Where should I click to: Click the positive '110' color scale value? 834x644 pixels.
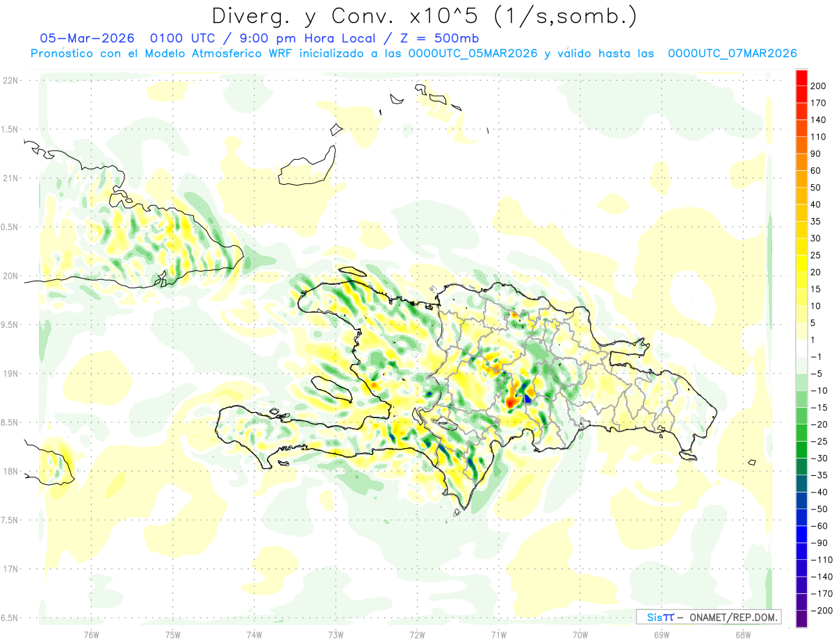818,136
